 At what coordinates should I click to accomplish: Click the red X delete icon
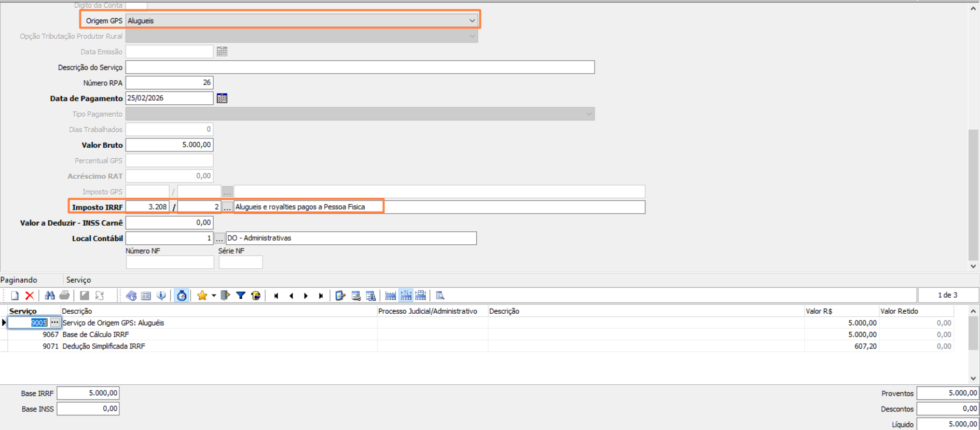pos(30,296)
